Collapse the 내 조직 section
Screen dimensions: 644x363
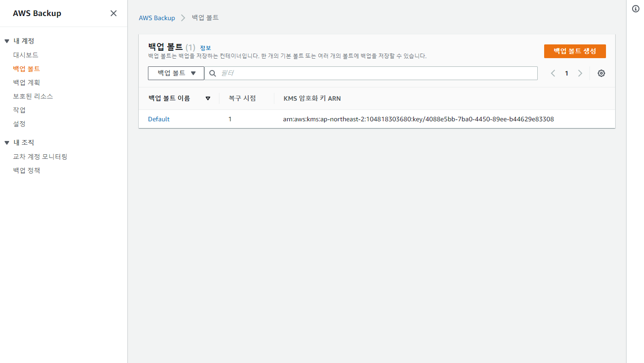[x=7, y=143]
